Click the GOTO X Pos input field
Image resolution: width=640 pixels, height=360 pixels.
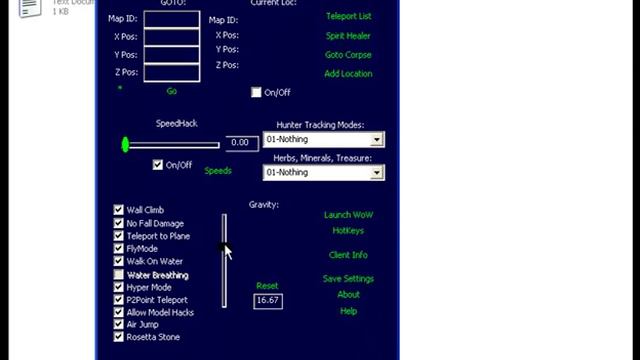[172, 37]
